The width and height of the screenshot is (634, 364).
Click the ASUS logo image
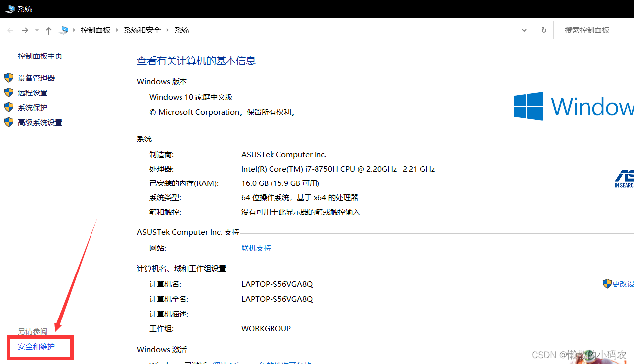pos(624,179)
